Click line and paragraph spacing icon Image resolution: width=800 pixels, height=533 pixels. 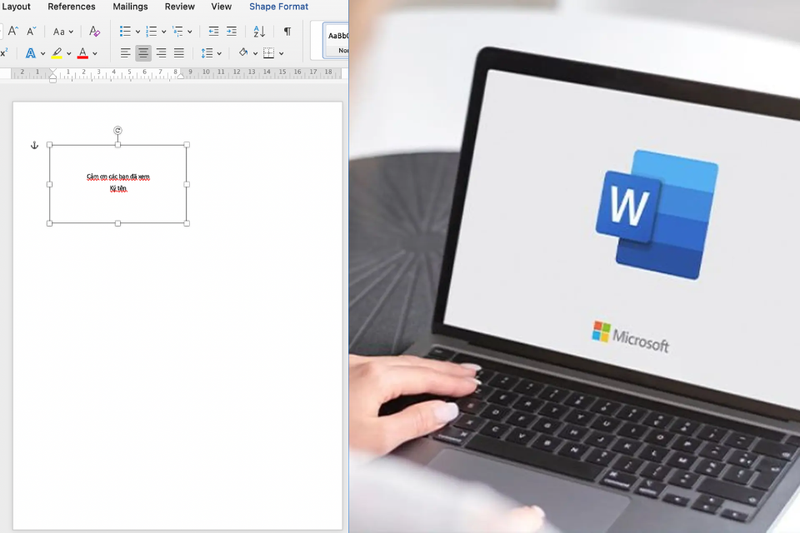point(207,53)
